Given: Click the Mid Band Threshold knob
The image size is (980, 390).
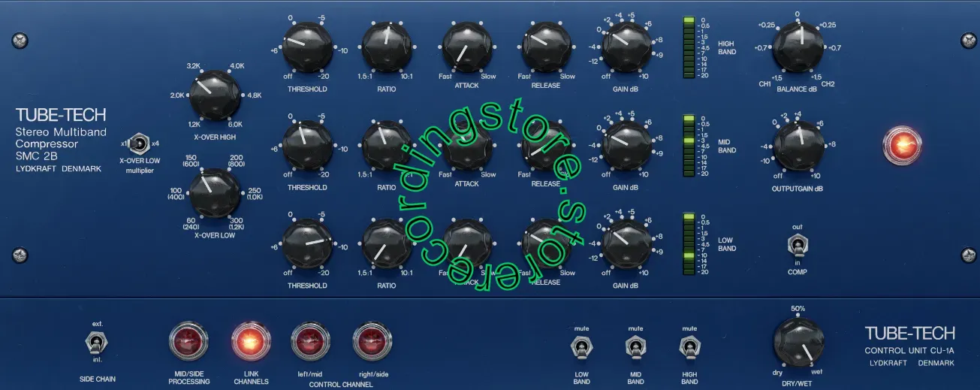Looking at the screenshot, I should coord(306,145).
